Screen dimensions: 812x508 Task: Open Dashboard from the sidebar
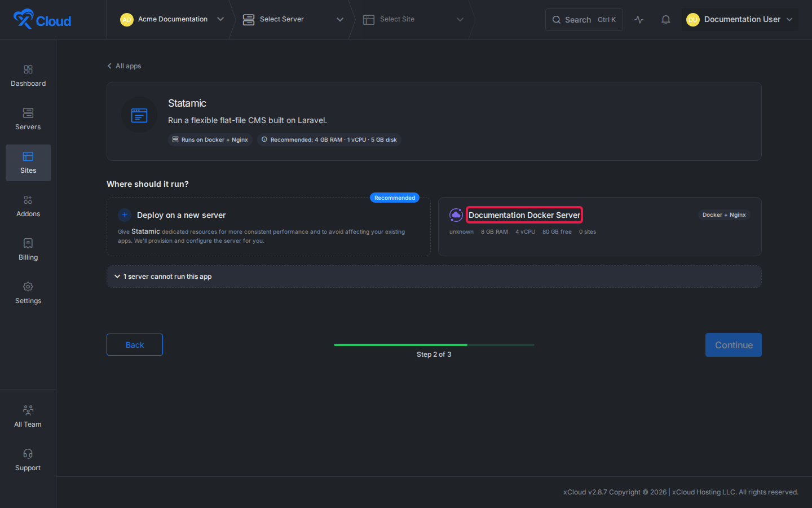click(x=28, y=76)
